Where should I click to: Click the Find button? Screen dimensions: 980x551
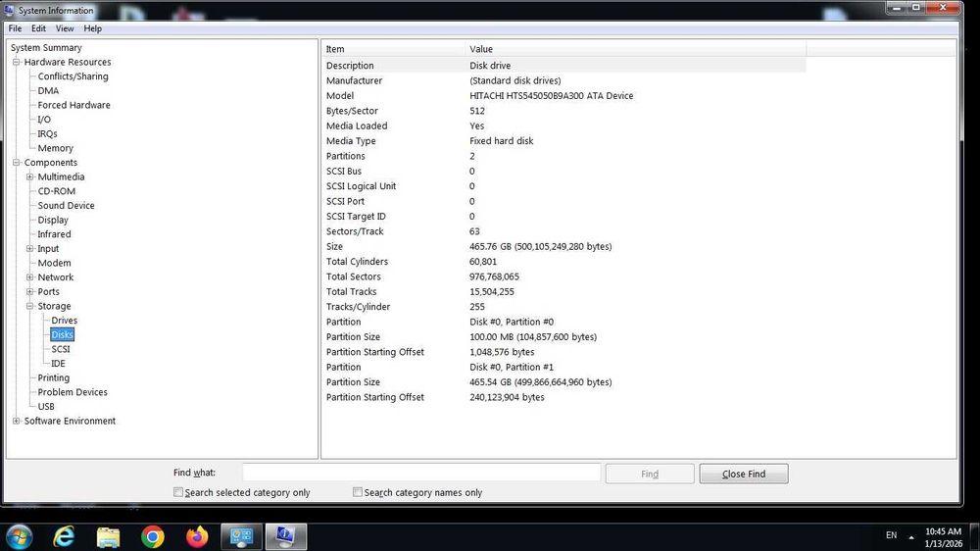[650, 474]
